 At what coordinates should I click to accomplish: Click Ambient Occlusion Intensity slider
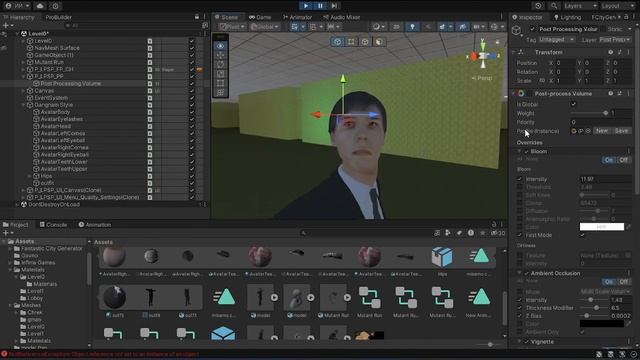(594, 300)
